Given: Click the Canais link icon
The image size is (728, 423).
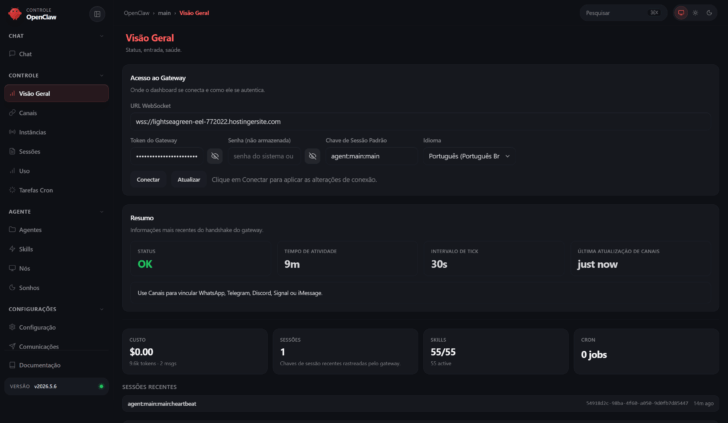Looking at the screenshot, I should [x=12, y=113].
